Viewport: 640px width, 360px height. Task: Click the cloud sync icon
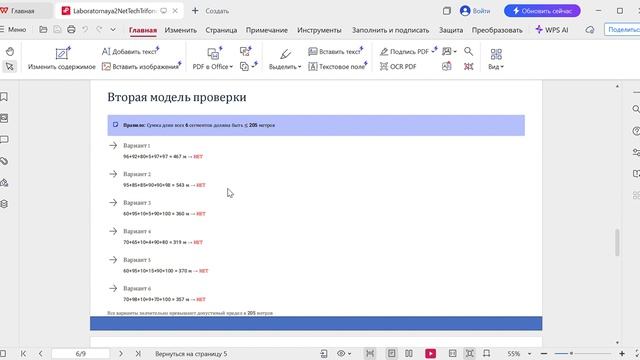(590, 30)
